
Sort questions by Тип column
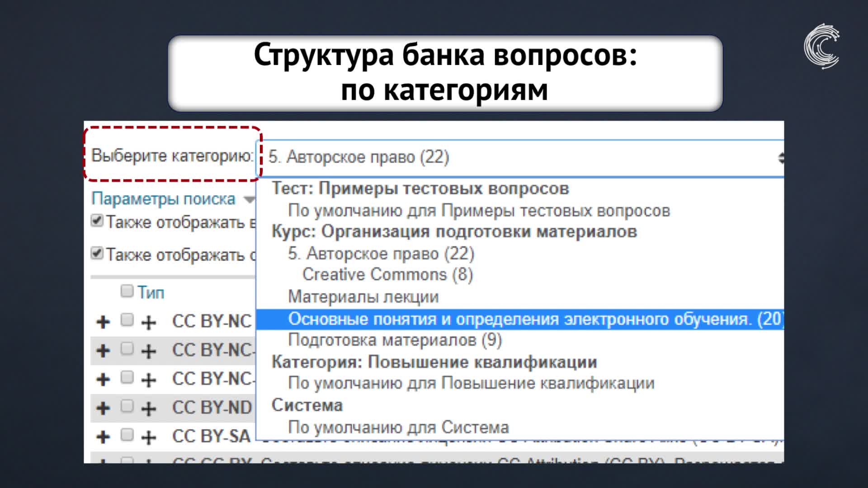pyautogui.click(x=151, y=293)
